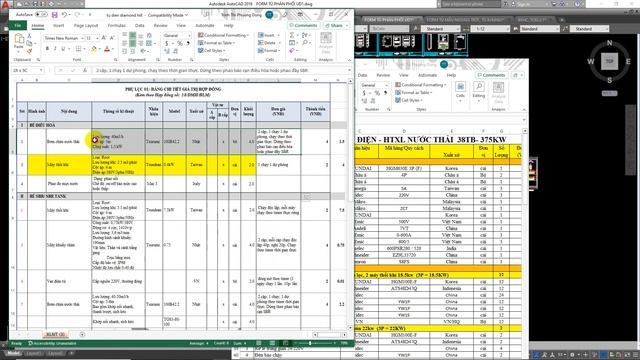Open Cell Styles menu in front Excel
The height and width of the screenshot is (360, 640).
pos(212,51)
